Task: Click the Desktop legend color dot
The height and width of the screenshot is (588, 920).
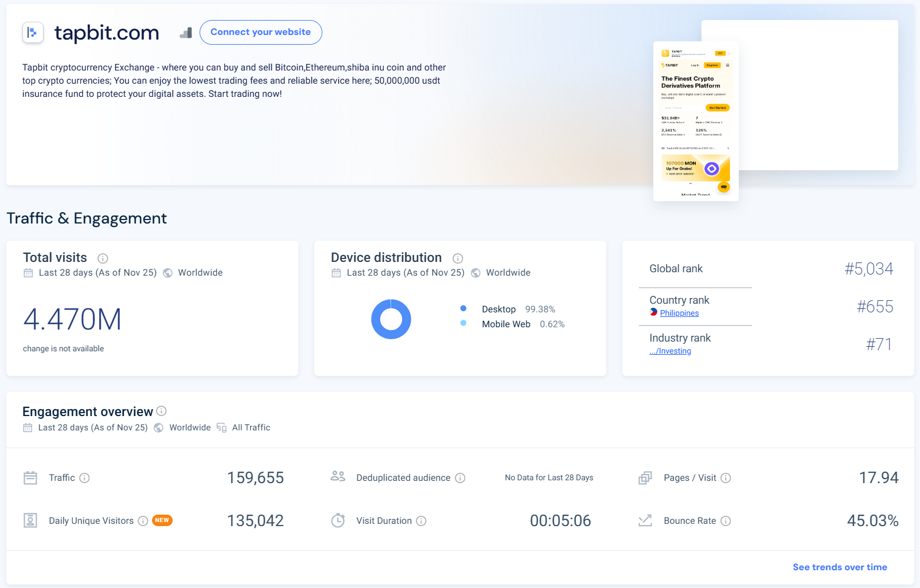Action: 463,308
